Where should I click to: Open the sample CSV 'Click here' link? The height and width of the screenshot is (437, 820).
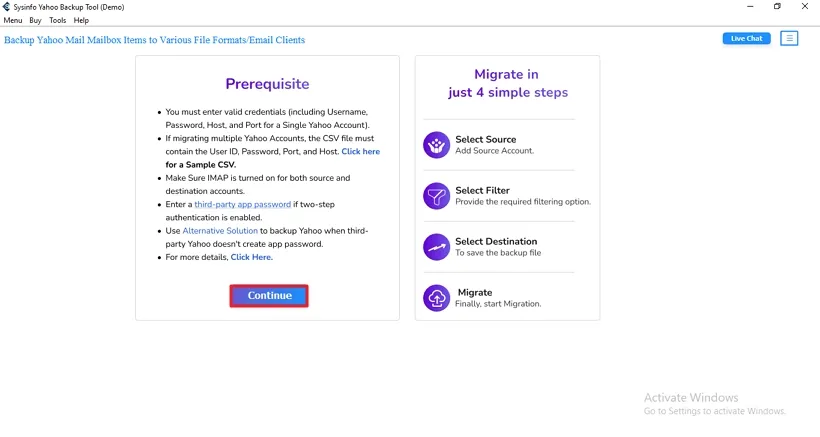360,152
